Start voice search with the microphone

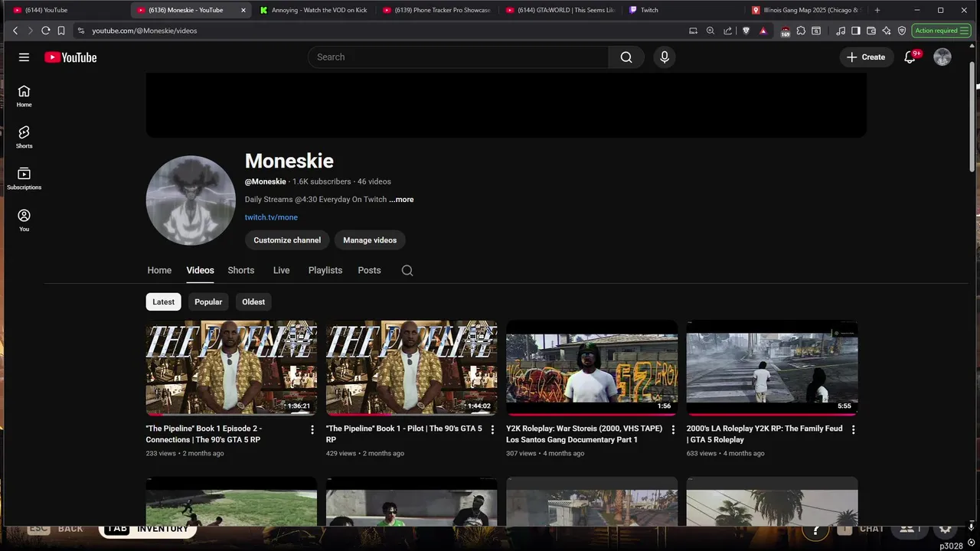(665, 57)
